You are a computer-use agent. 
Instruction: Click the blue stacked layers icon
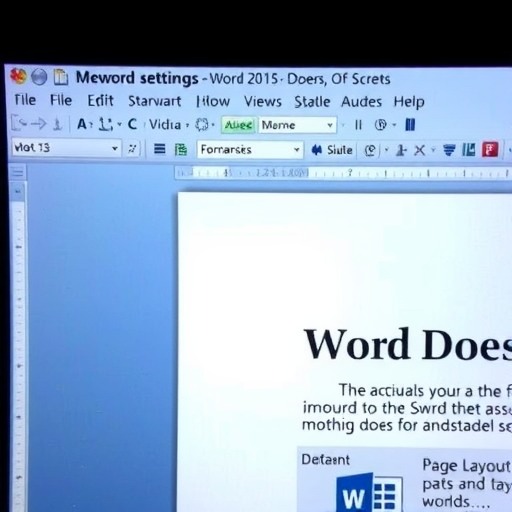click(x=449, y=150)
